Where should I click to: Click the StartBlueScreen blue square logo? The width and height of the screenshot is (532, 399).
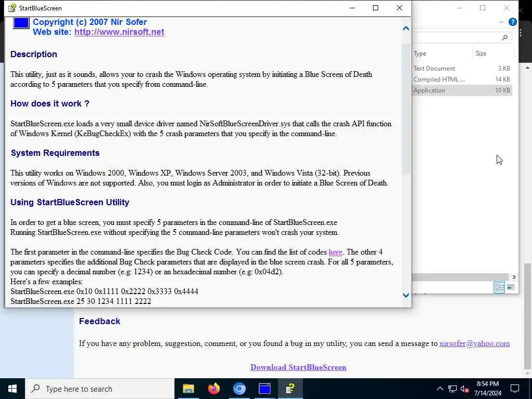point(21,23)
